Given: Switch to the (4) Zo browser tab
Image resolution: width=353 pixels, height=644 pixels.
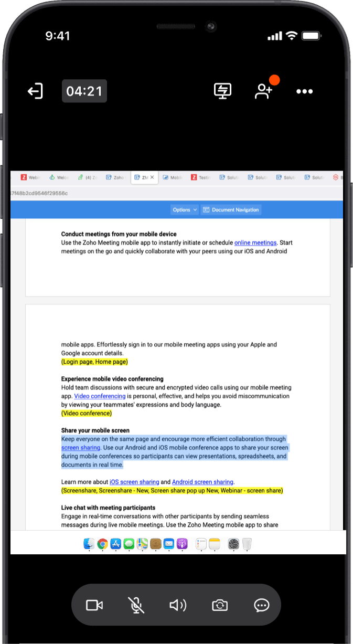Looking at the screenshot, I should pyautogui.click(x=87, y=177).
